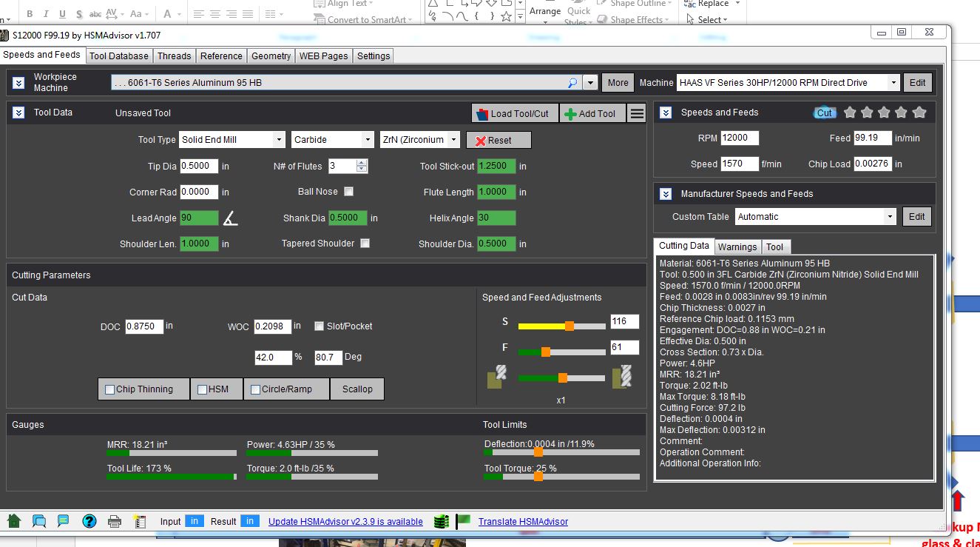Click the Load Tool/Cut button
Viewport: 980px width, 547px height.
[x=515, y=113]
